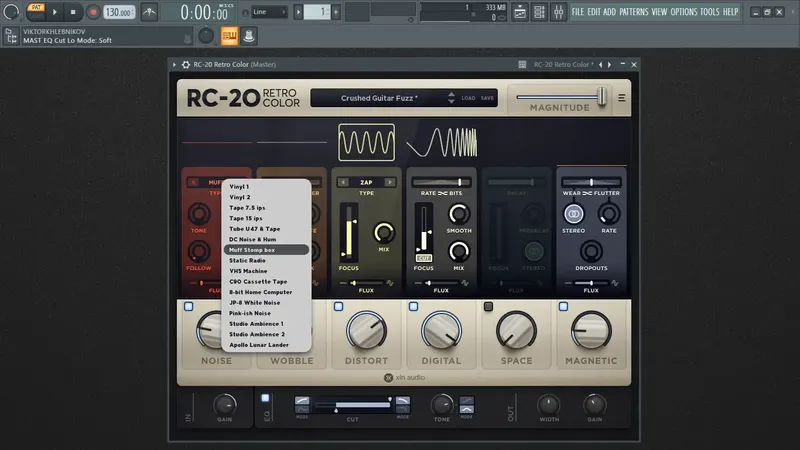Click the Magnetic RATE knob
The width and height of the screenshot is (800, 450).
(x=609, y=214)
